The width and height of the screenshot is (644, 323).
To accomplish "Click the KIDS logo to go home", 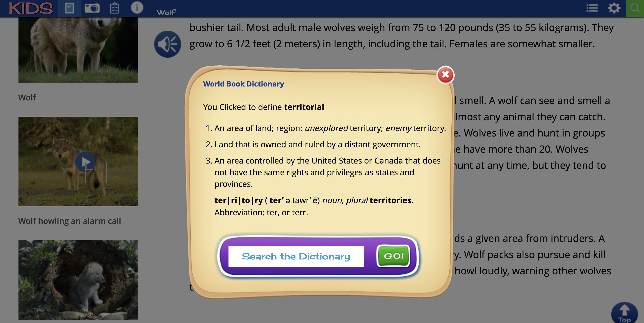I will (x=31, y=8).
